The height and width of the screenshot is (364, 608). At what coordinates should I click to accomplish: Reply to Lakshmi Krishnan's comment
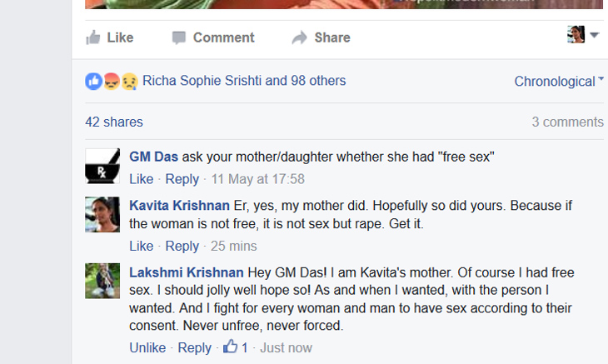point(194,347)
